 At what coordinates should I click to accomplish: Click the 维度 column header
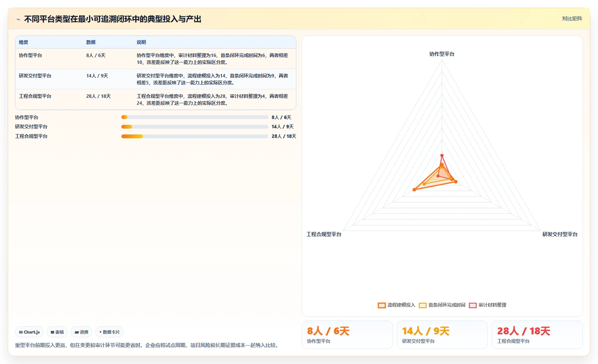tap(24, 42)
